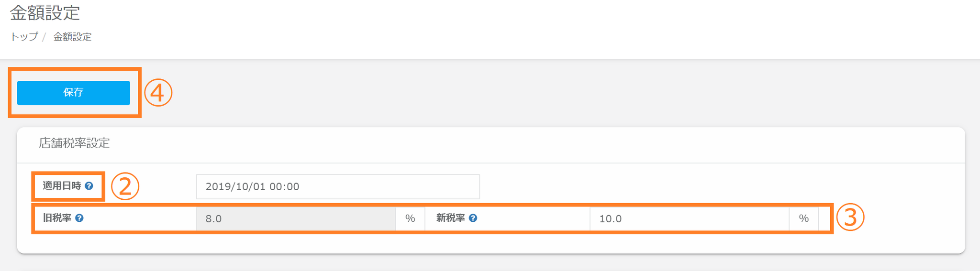Click the % suffix after 新税率 value
The width and height of the screenshot is (980, 271).
click(803, 218)
